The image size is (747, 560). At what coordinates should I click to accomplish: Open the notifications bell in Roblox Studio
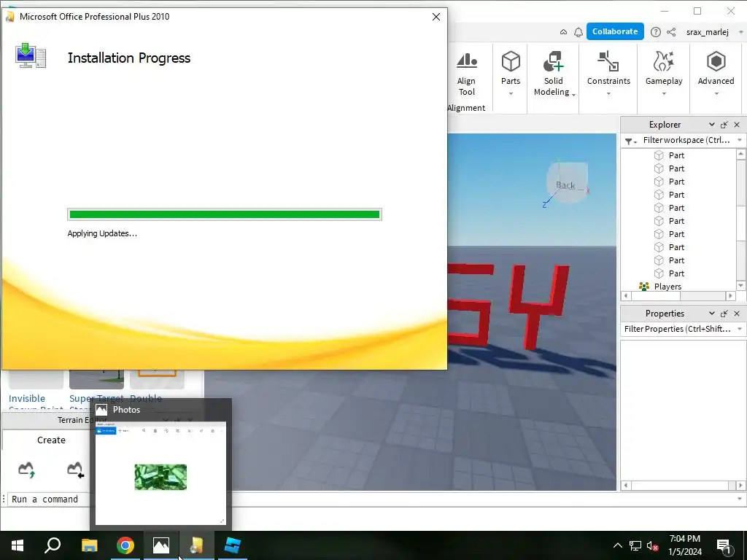coord(578,32)
